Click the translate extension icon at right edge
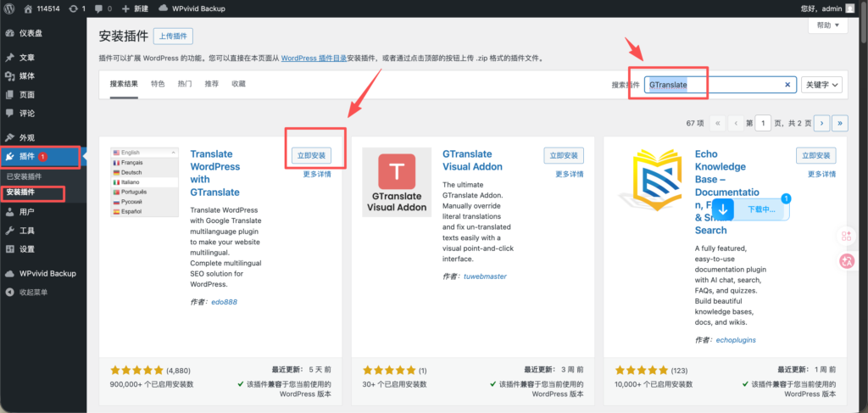The image size is (868, 413). click(x=847, y=261)
